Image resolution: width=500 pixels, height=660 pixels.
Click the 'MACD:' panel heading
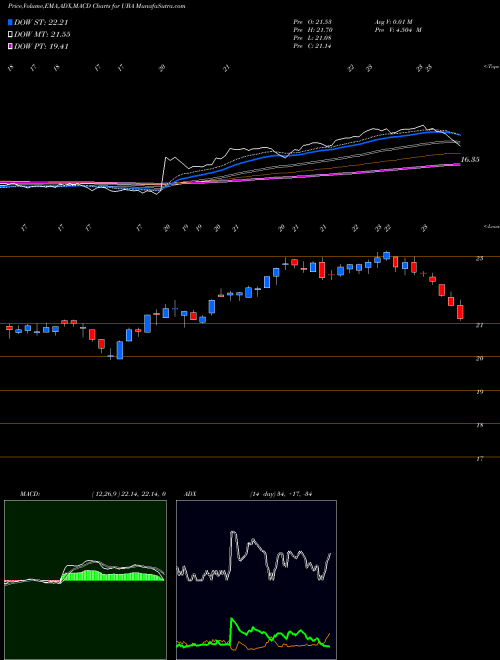pyautogui.click(x=29, y=494)
